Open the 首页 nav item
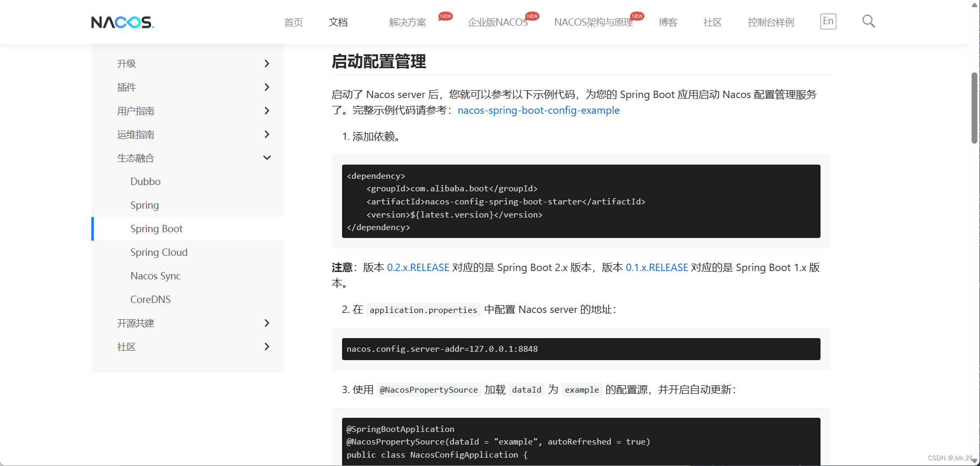The width and height of the screenshot is (980, 466). click(x=293, y=22)
